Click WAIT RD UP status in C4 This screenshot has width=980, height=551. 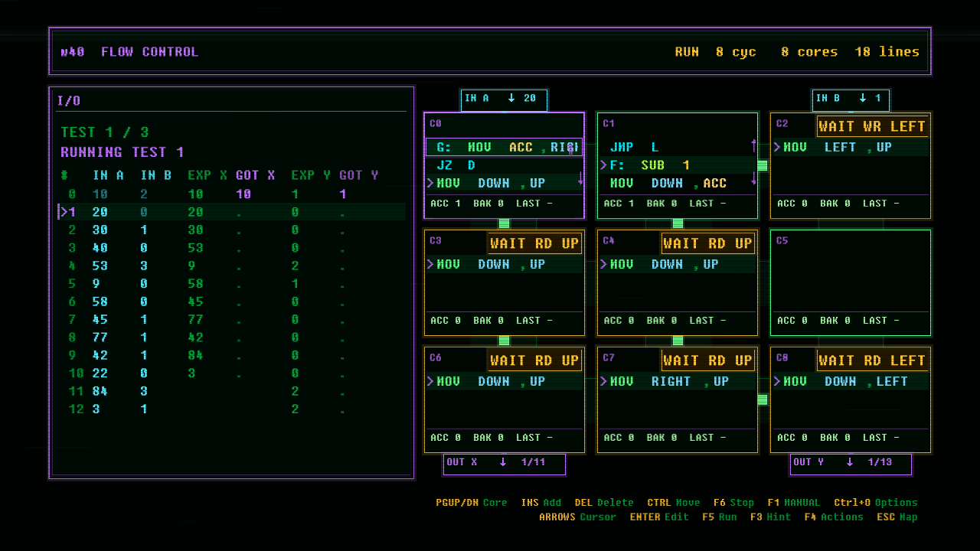(x=707, y=243)
